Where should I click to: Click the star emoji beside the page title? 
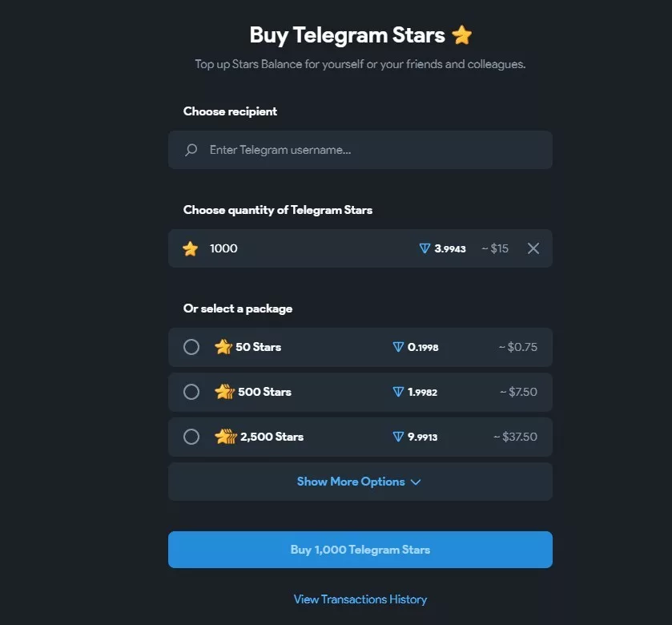pos(461,34)
